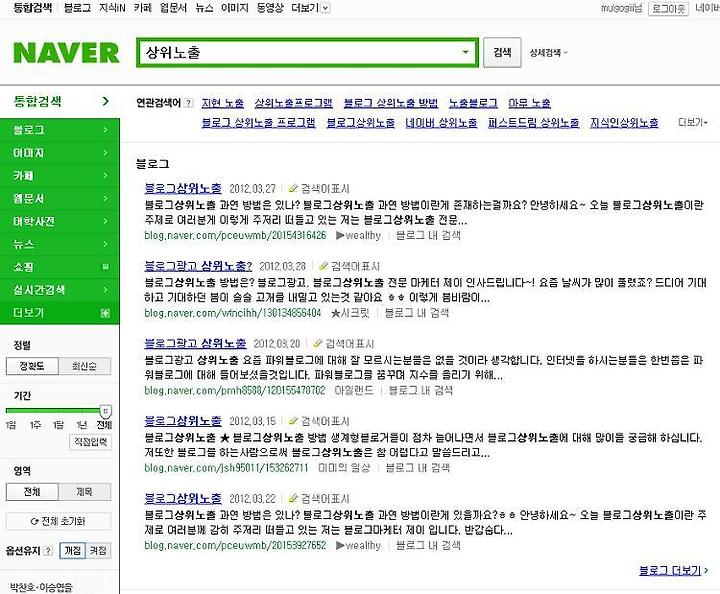Click the 직접입력 button under period

click(90, 442)
